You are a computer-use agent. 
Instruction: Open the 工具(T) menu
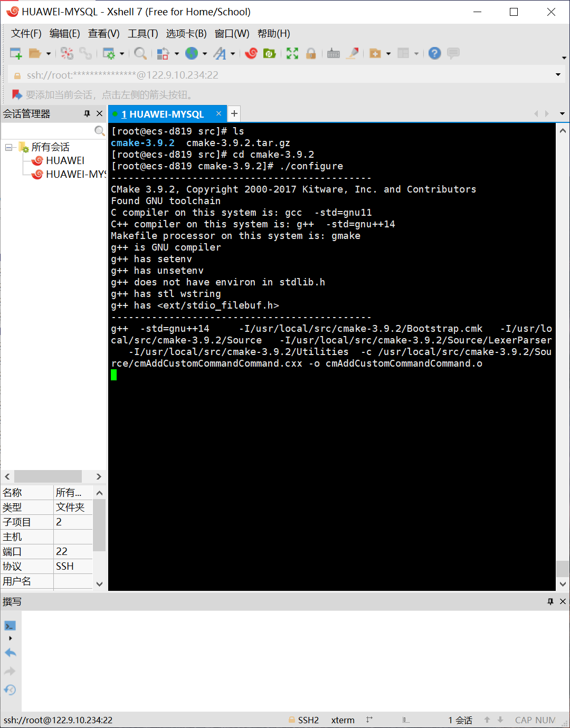(x=143, y=34)
